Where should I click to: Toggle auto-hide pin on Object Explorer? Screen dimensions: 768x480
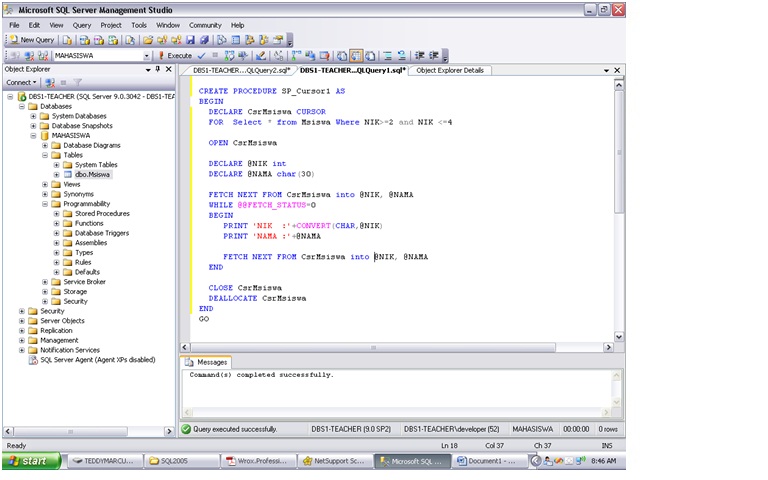coord(158,70)
